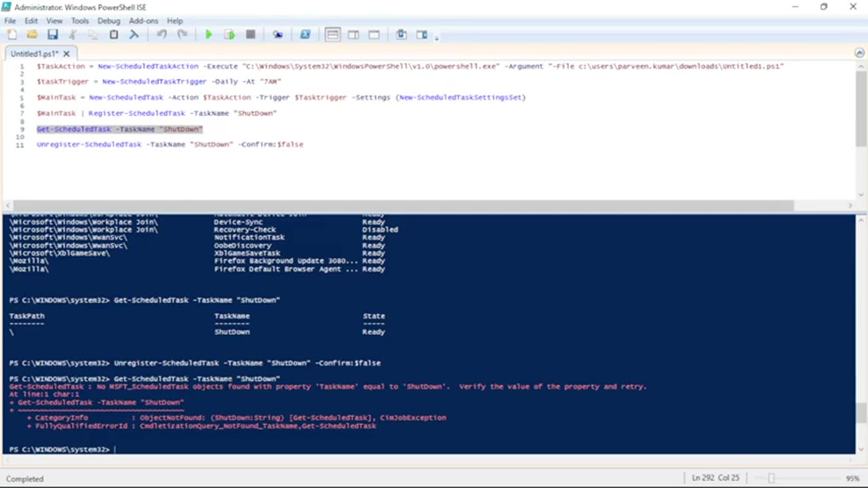Copy selection using the Copy icon

(x=93, y=35)
